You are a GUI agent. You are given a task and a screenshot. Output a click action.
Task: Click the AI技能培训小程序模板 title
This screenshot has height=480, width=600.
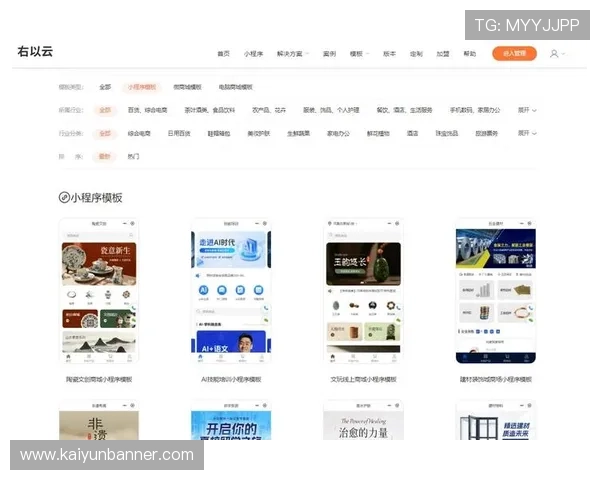pos(231,379)
